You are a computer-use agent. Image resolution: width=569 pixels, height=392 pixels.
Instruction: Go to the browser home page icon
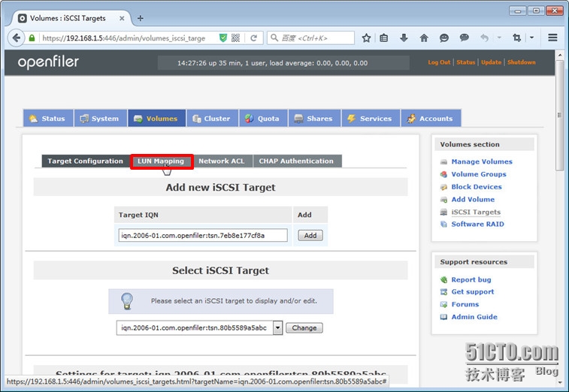coord(424,38)
